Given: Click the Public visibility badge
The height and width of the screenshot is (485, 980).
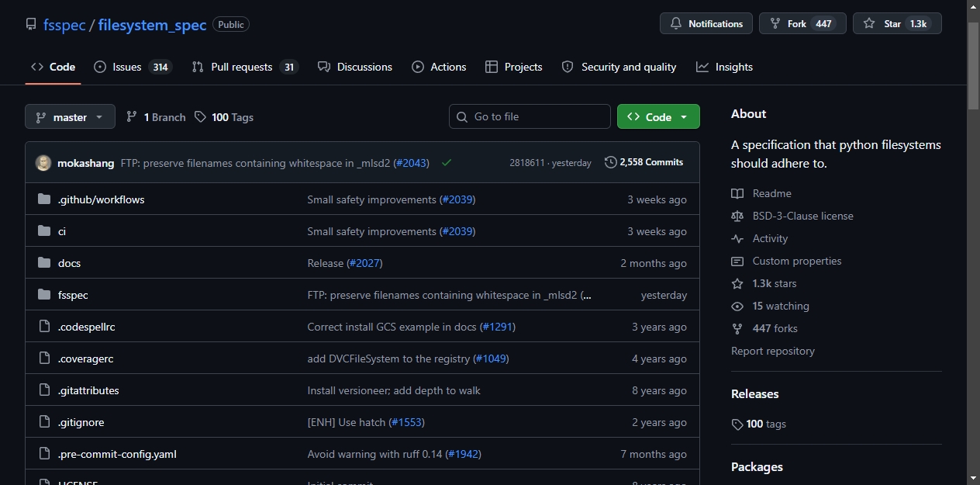Looking at the screenshot, I should (x=231, y=25).
